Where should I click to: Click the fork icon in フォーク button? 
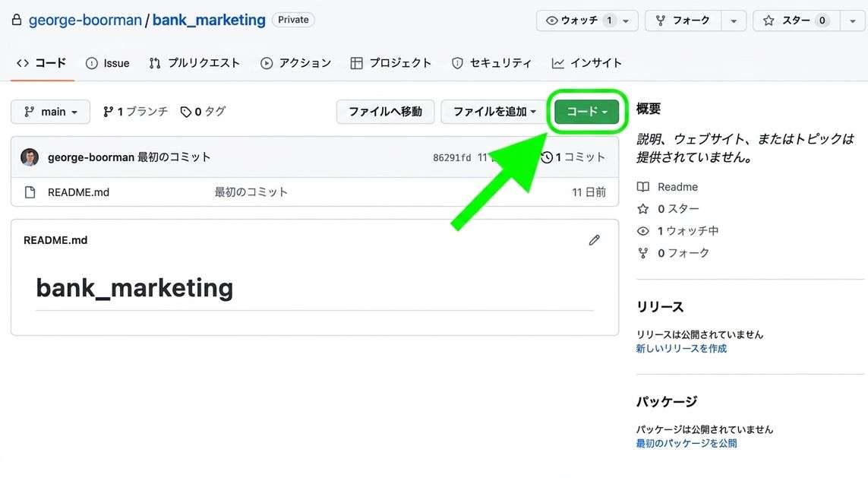pos(661,21)
